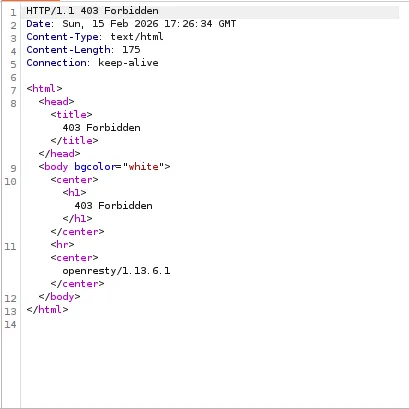
Task: Click the HTTP/1.1 403 Forbidden status line
Action: 92,11
